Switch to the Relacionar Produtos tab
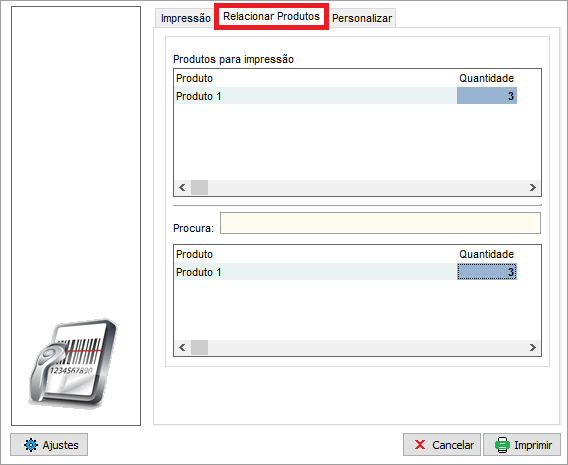 tap(271, 16)
